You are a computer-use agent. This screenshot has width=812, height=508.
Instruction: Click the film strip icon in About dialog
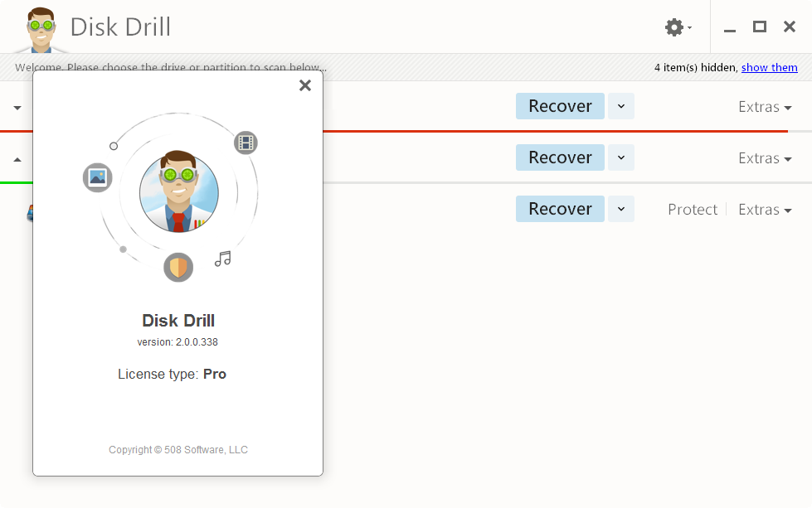(246, 143)
